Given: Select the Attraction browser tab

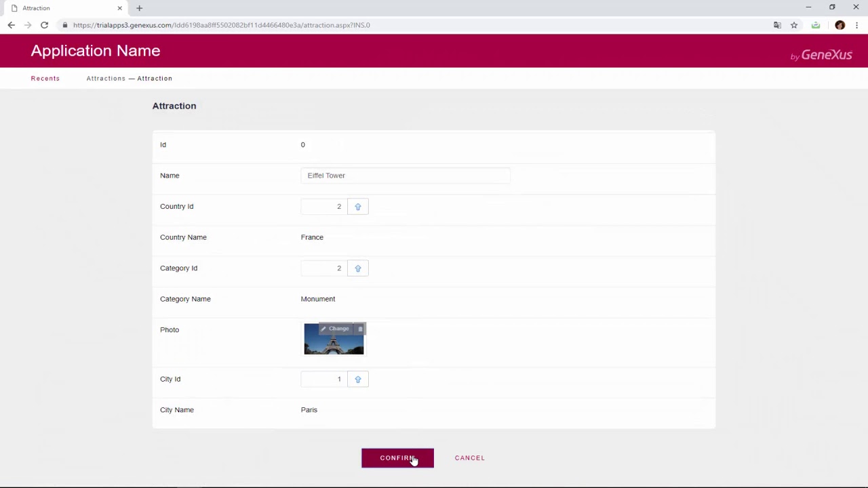Looking at the screenshot, I should coord(66,8).
